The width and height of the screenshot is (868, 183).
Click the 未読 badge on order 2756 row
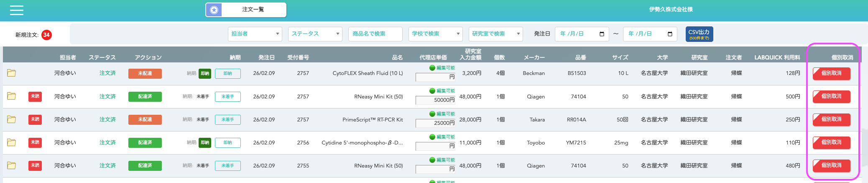click(35, 142)
